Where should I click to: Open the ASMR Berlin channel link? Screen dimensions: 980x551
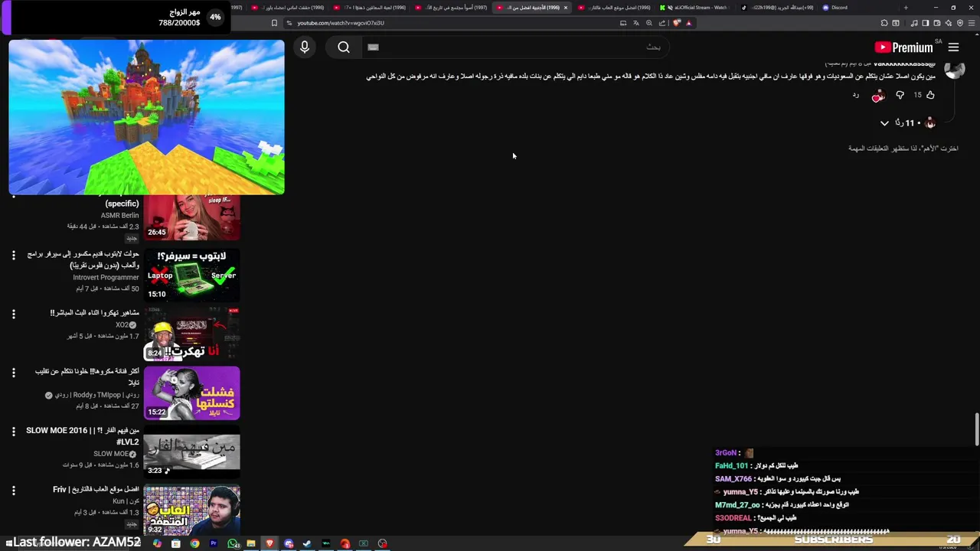[119, 216]
